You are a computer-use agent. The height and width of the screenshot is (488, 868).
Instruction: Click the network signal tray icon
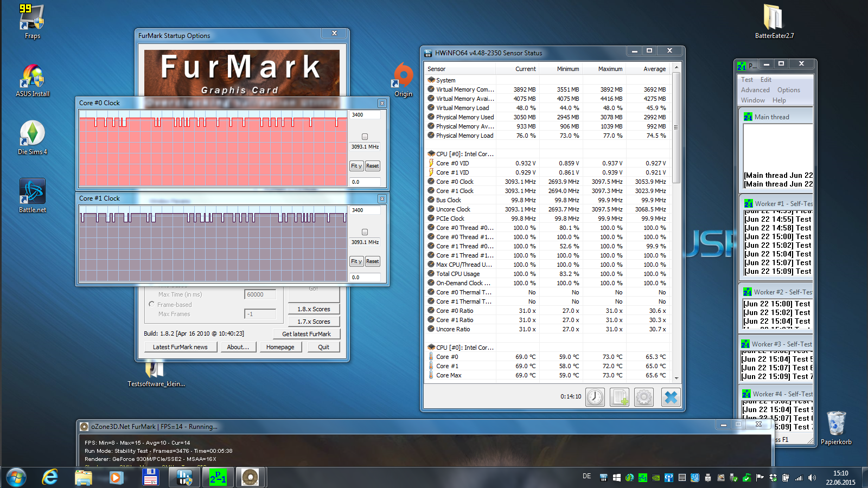(x=799, y=478)
